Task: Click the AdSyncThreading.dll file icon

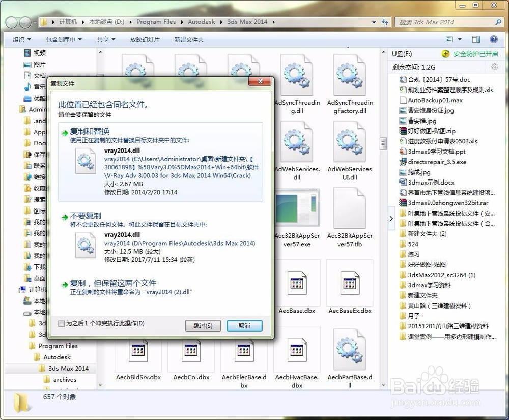Action: click(x=297, y=75)
